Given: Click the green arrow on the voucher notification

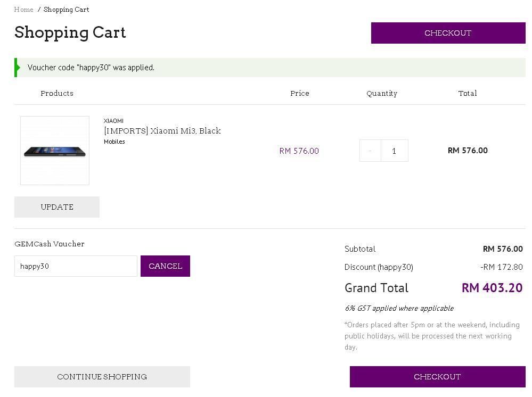Looking at the screenshot, I should (18, 68).
